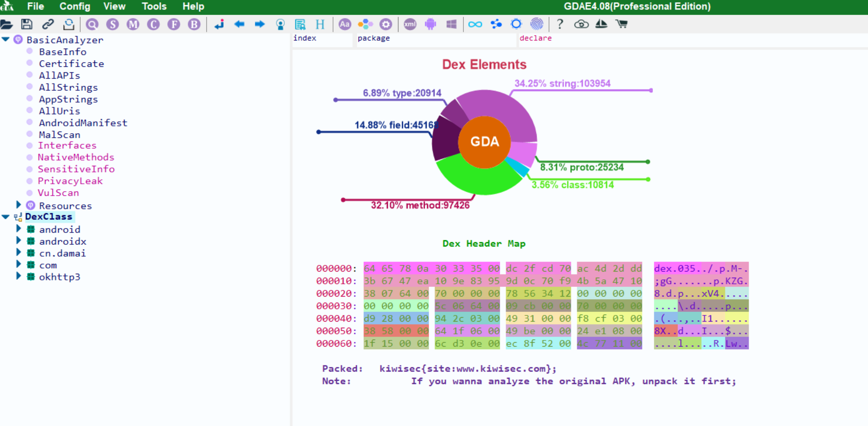Click the orange GDA chart center

click(x=484, y=142)
